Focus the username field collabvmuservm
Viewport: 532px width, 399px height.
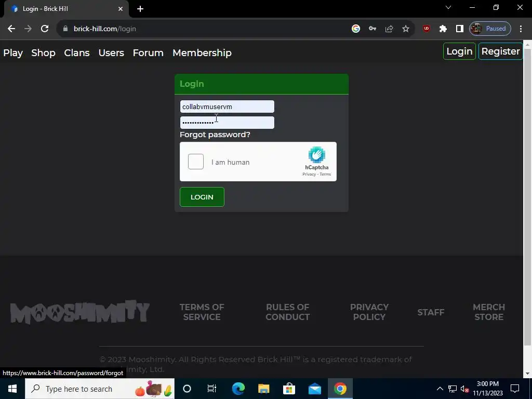[227, 107]
